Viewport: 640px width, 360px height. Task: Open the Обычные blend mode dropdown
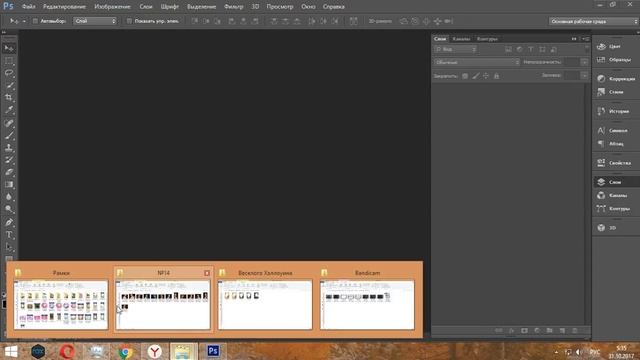[x=477, y=62]
